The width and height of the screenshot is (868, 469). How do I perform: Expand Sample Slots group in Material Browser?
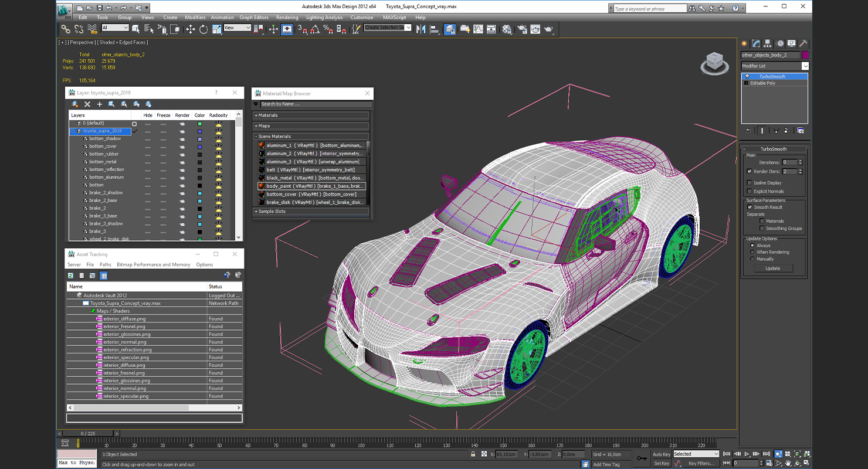tap(311, 211)
